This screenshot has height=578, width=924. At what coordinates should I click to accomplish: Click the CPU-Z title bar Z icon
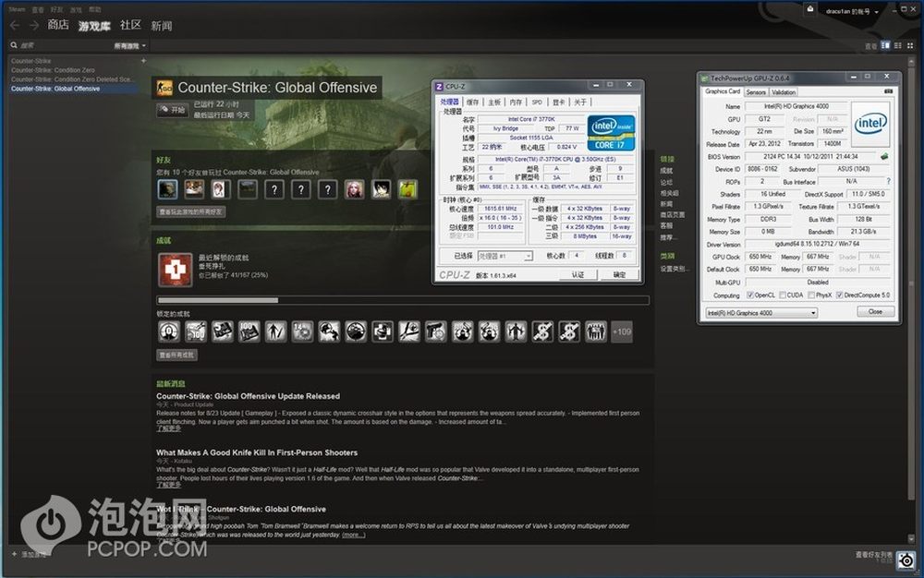coord(439,87)
